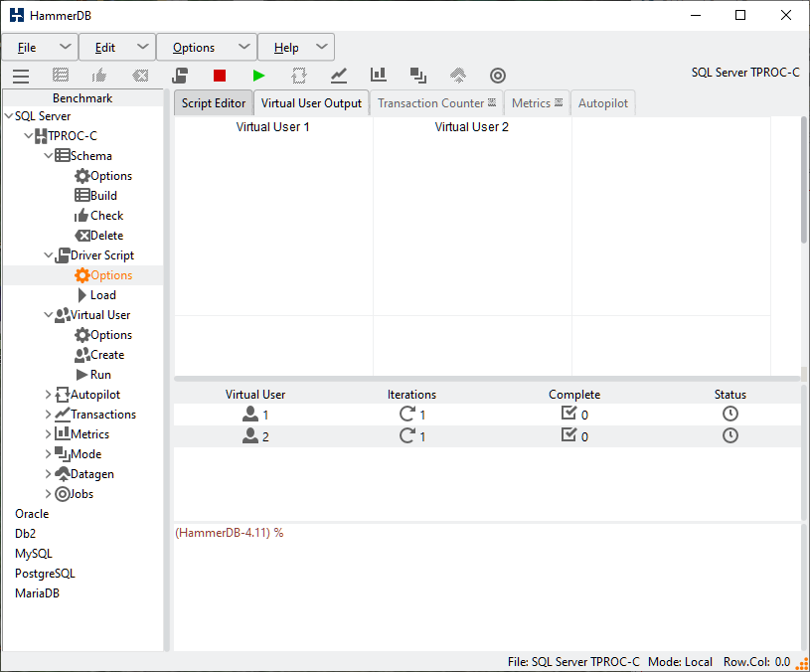Expand the Metrics tree node
The width and height of the screenshot is (810, 672).
[x=48, y=434]
